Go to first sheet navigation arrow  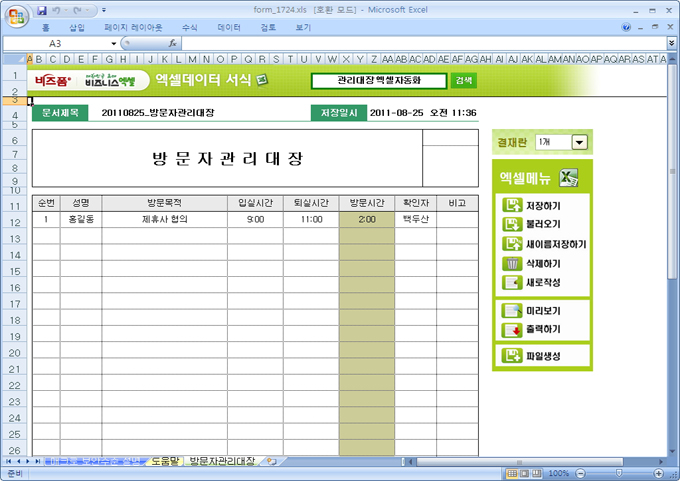[x=8, y=461]
